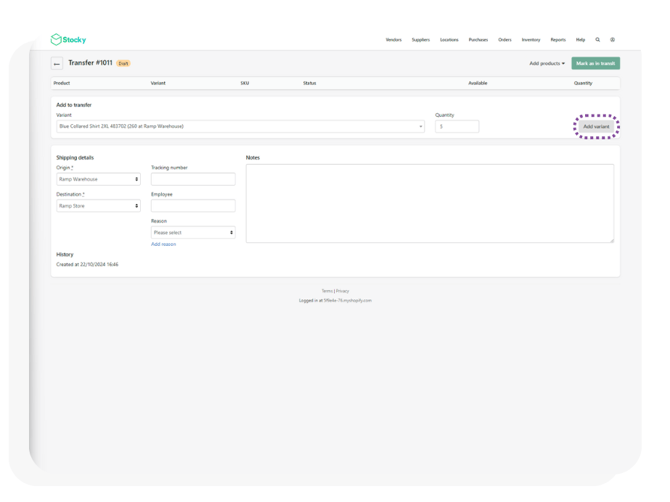Click the Stocky logo icon
Viewport: 670px width, 502px height.
pos(56,40)
